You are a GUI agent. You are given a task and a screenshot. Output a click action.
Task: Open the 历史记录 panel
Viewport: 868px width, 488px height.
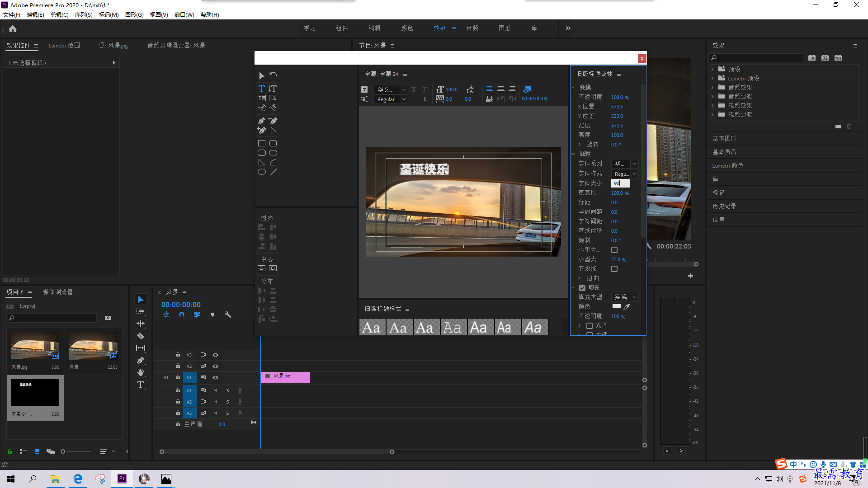[x=724, y=206]
